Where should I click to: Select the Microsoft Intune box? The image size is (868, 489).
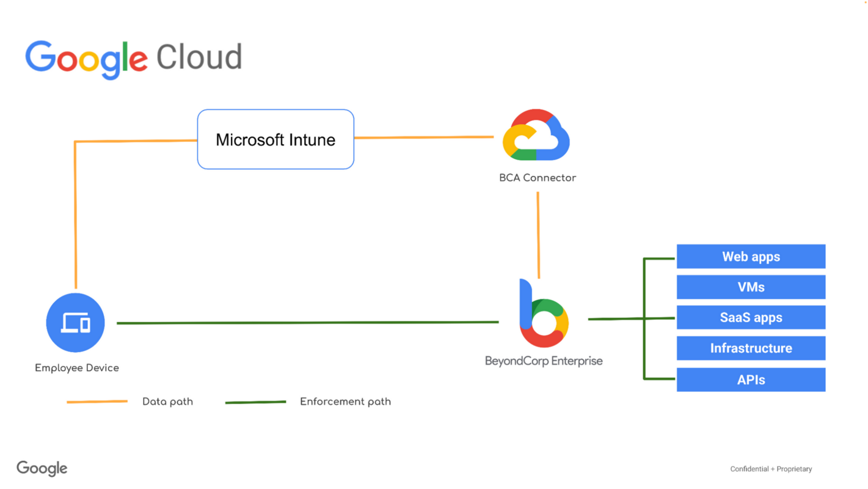275,139
